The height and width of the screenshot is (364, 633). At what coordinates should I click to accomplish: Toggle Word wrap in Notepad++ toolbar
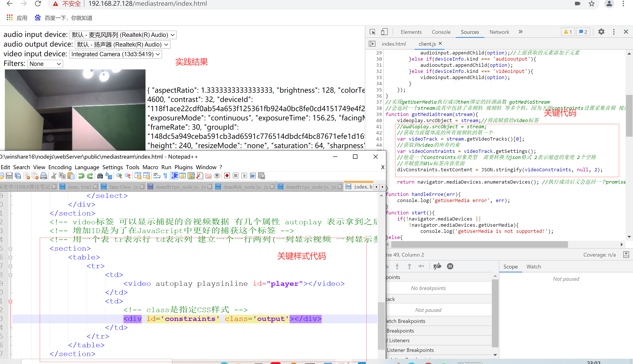click(x=157, y=176)
